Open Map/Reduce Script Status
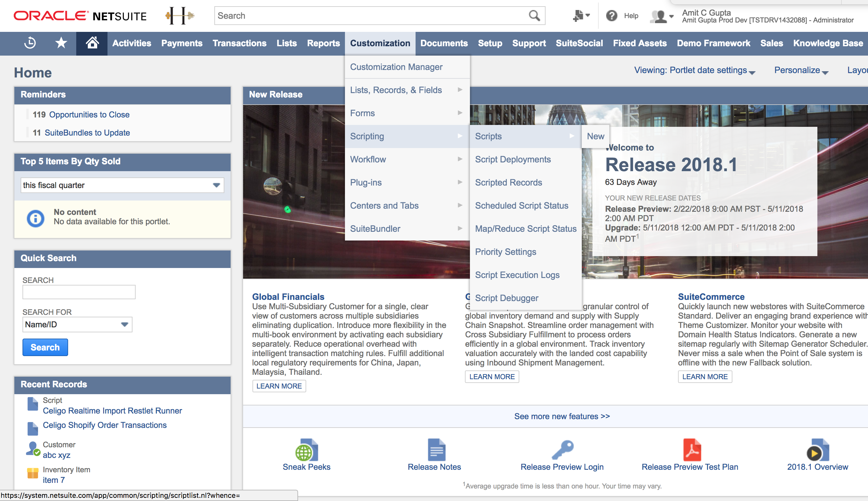 [526, 229]
